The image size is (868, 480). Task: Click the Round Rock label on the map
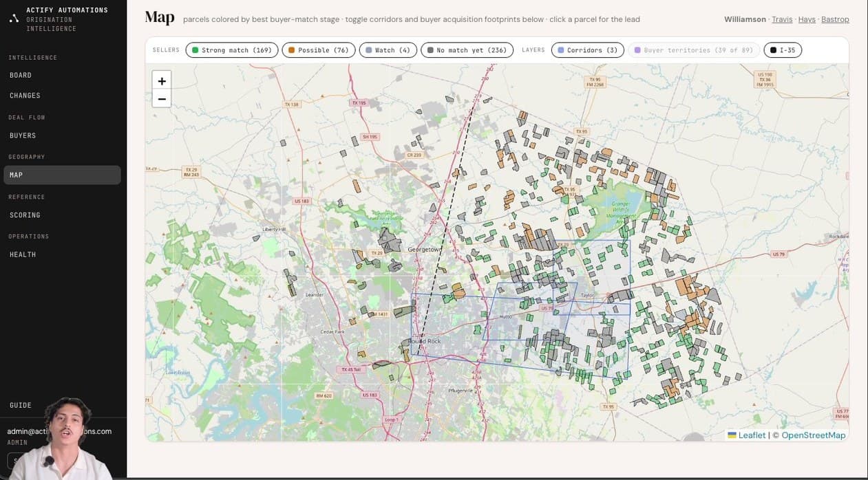coord(424,341)
